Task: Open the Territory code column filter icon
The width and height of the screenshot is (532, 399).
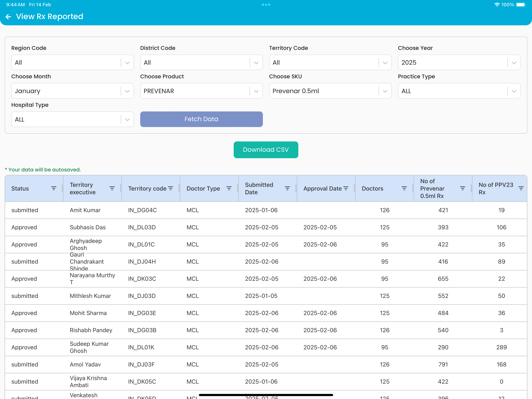Action: tap(171, 188)
